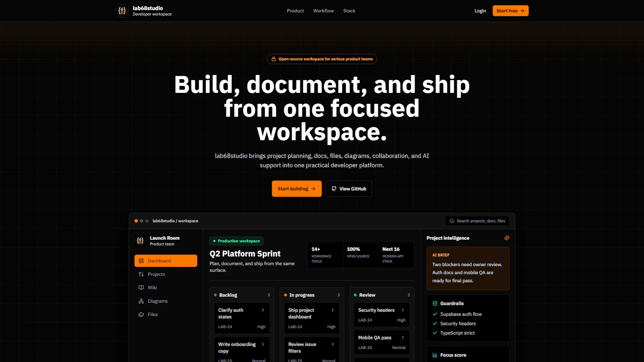Click the Guardrails heading
The image size is (644, 362).
pos(452,303)
